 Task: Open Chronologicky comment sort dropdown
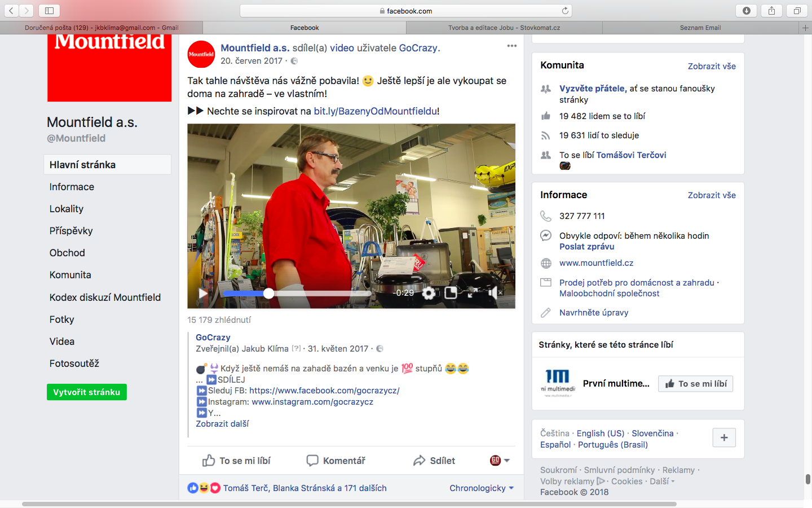tap(482, 488)
